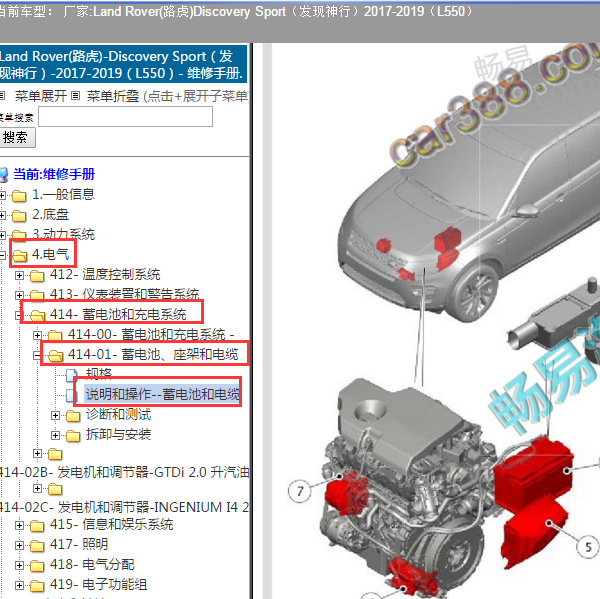Click the 当前:维修手册 root node
Viewport: 600px width, 599px height.
[x=54, y=174]
